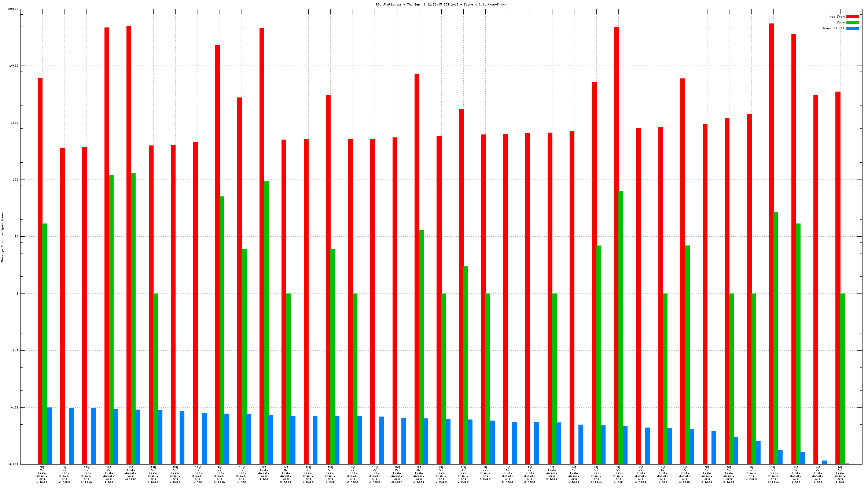This screenshot has height=488, width=868.
Task: Click the '0@ list.dnswl.org 5 hops' x-axis label
Action: (485, 473)
